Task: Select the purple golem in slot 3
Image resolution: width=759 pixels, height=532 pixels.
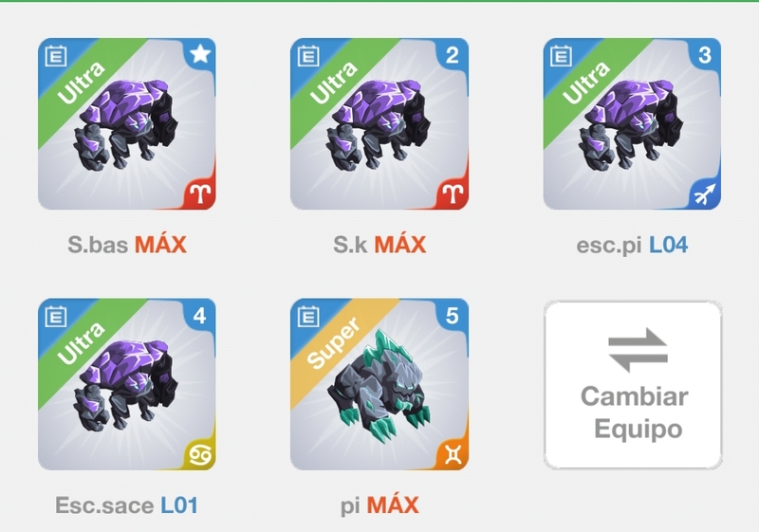Action: (632, 124)
